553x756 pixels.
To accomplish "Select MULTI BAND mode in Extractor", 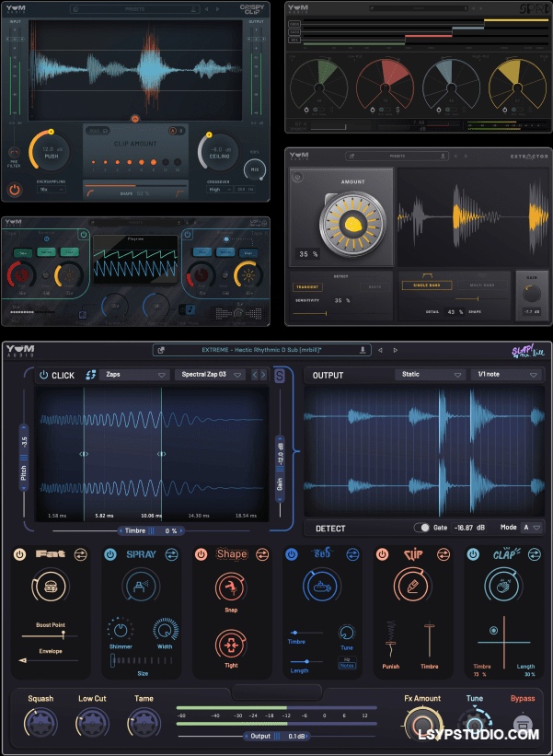I will click(x=482, y=285).
